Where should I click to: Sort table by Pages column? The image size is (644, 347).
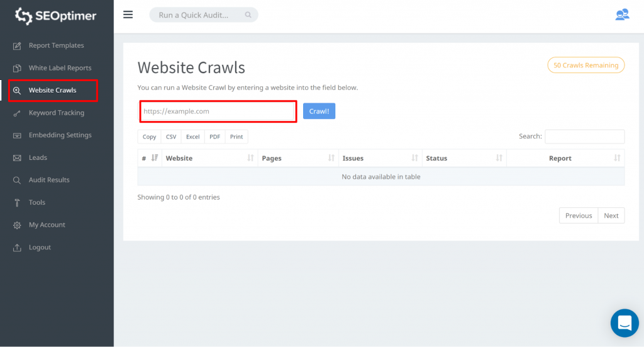(x=297, y=158)
